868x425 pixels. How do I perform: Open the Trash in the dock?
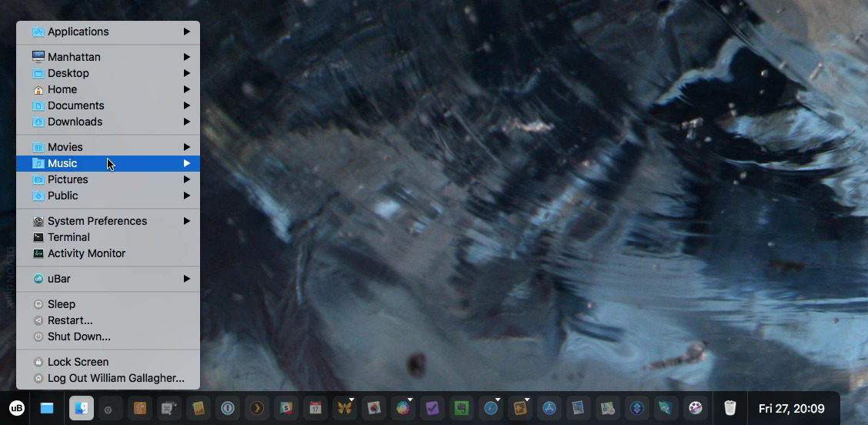[730, 408]
